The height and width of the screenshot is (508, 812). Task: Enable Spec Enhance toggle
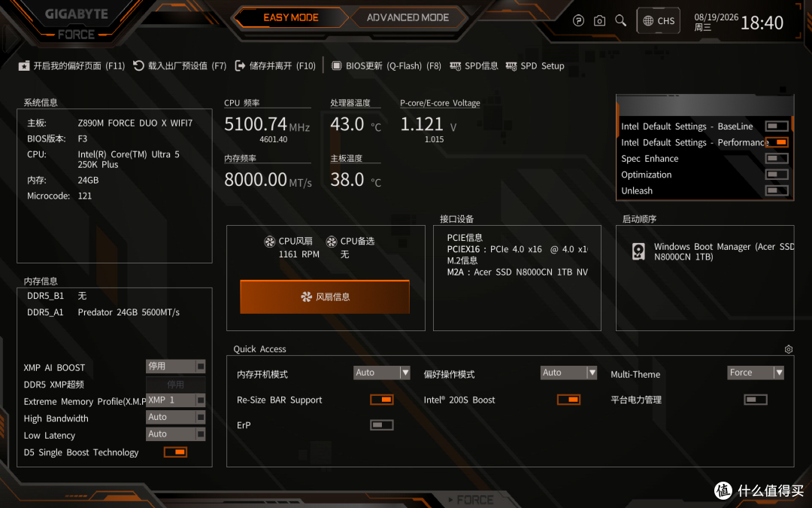click(777, 158)
